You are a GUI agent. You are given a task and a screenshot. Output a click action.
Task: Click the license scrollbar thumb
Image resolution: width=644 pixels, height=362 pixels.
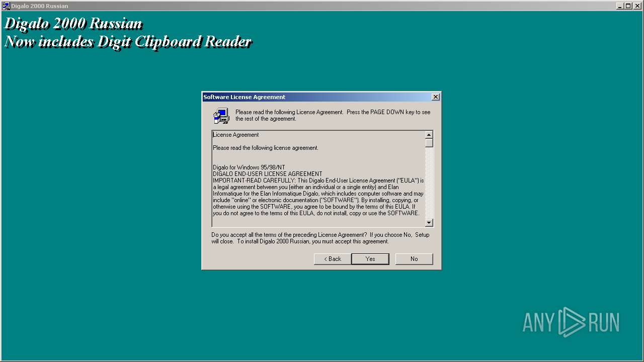pos(429,143)
